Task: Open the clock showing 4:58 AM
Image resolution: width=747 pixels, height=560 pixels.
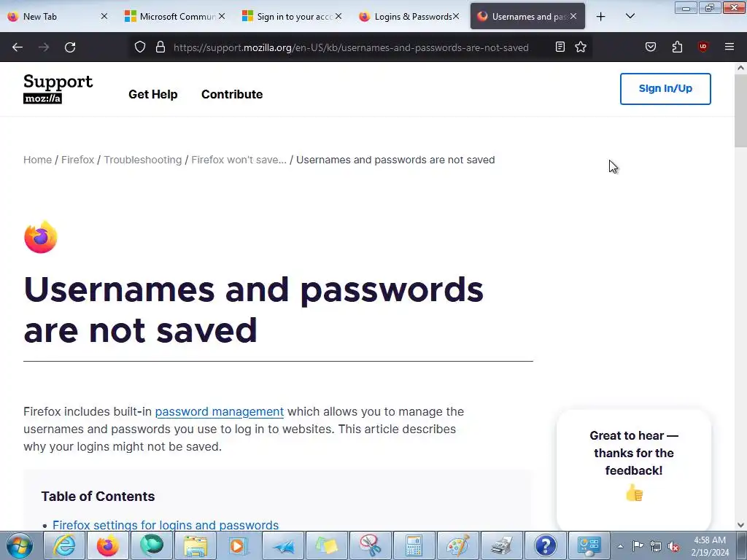Action: (710, 546)
